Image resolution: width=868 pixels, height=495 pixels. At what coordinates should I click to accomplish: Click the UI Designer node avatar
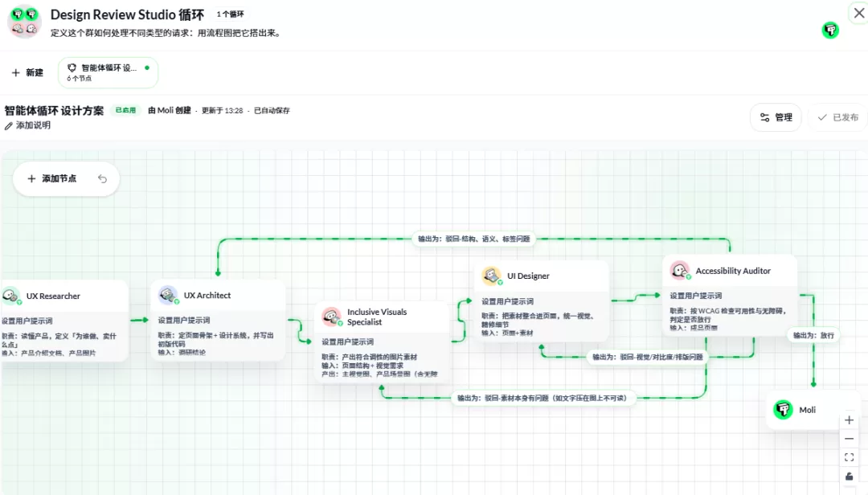[492, 276]
